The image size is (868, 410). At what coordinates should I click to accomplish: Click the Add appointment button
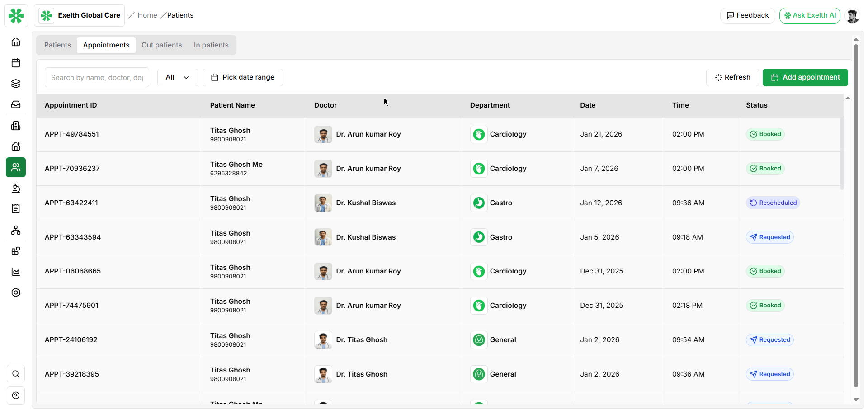tap(805, 77)
